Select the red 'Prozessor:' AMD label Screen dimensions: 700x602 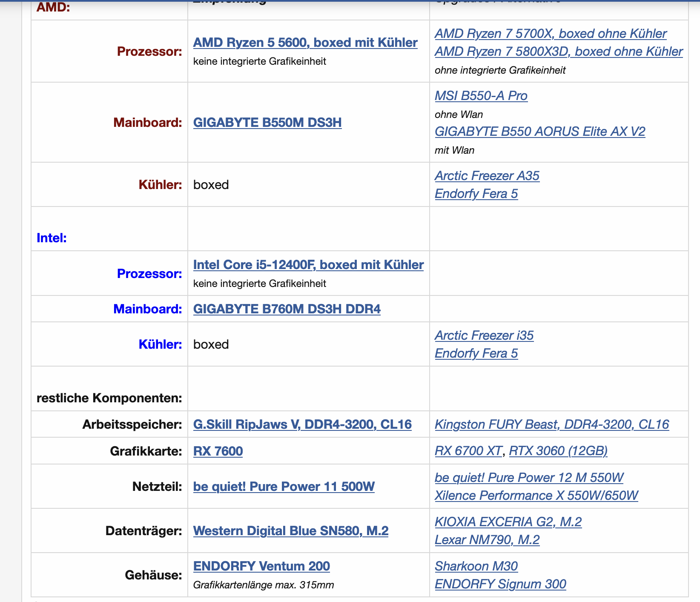(149, 52)
